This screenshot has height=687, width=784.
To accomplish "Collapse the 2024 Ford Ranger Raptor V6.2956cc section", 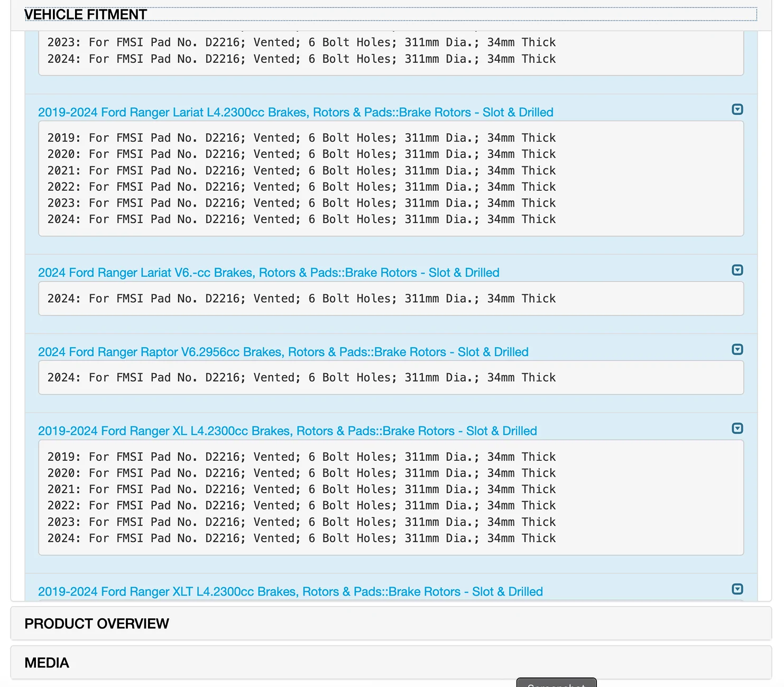I will (x=737, y=349).
